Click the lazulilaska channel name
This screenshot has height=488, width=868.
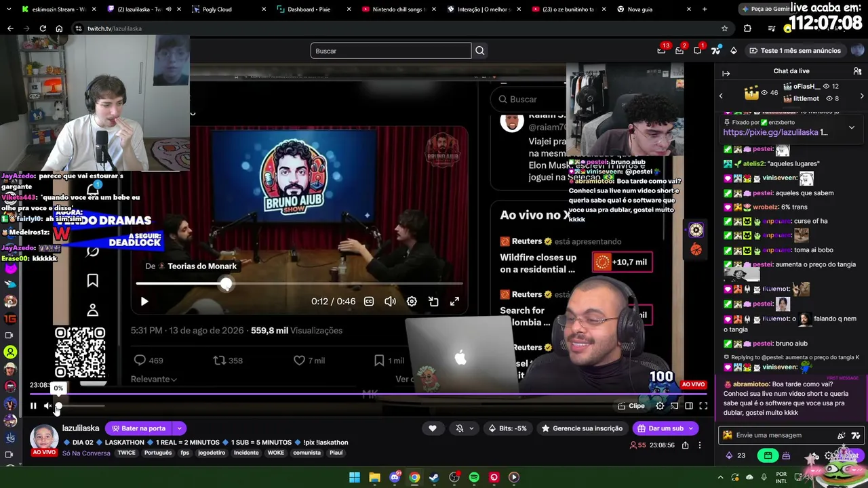pyautogui.click(x=81, y=428)
